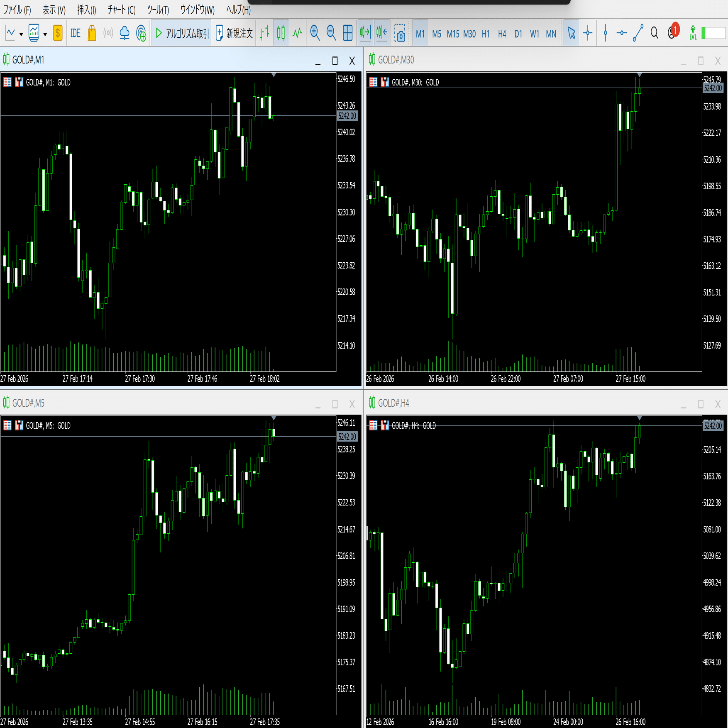Switch chart to line chart display

pos(297,33)
